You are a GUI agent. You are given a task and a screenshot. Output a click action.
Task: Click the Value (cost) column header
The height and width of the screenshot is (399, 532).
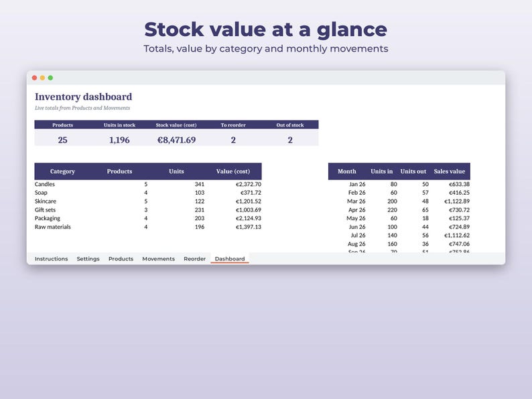(x=233, y=171)
